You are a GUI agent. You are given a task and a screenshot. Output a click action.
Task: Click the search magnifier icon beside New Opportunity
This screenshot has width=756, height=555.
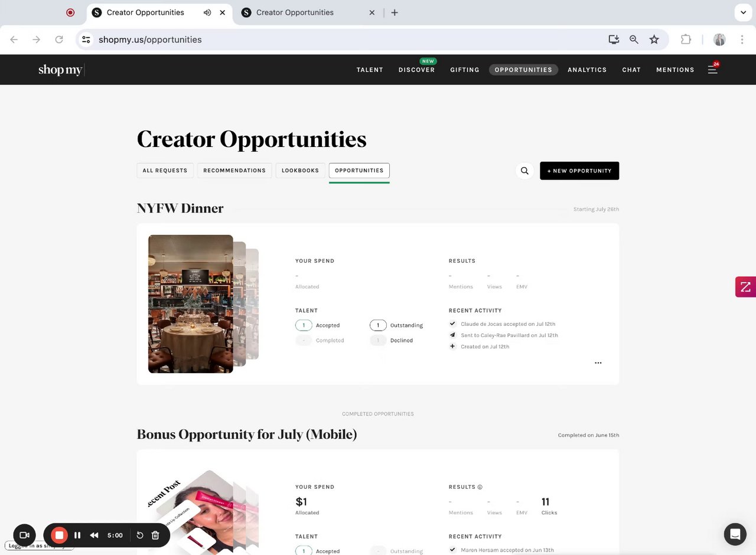click(x=524, y=171)
